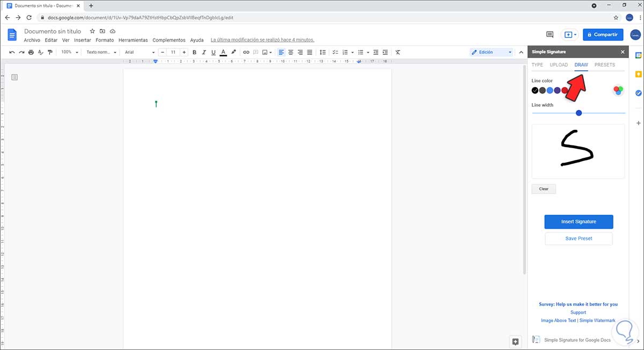Open Google Tasks side panel
The width and height of the screenshot is (644, 350).
pyautogui.click(x=639, y=93)
